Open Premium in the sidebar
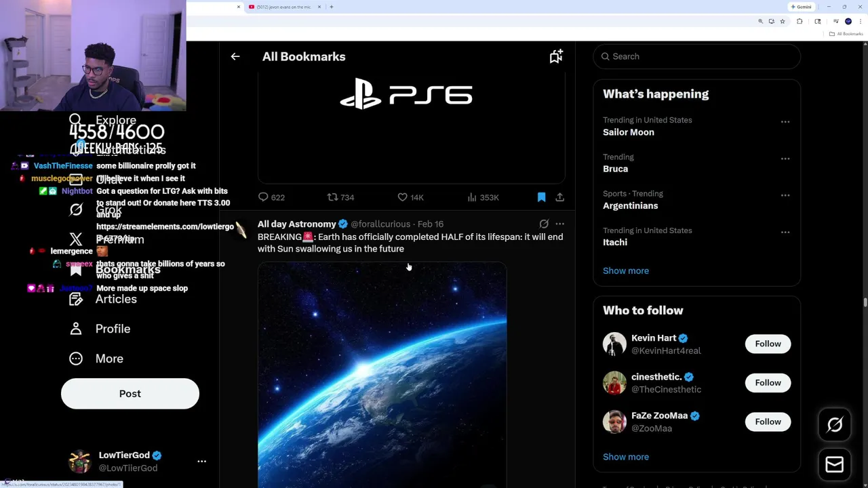 pos(106,239)
